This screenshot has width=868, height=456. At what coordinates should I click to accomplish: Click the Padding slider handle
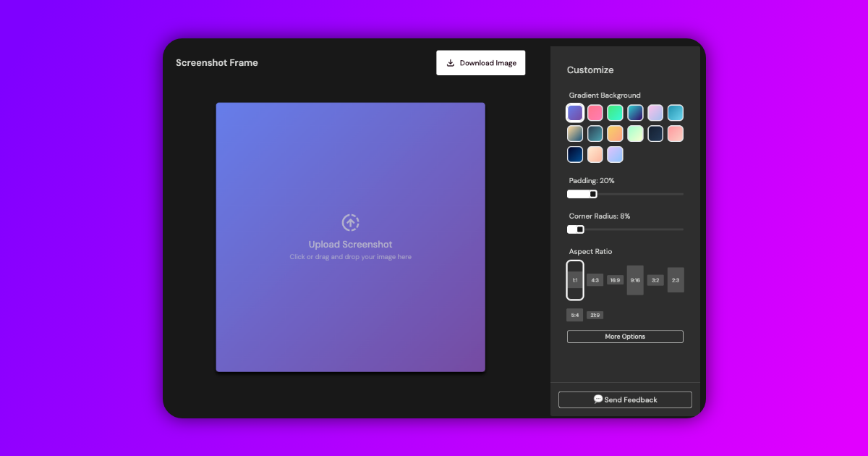pos(593,194)
